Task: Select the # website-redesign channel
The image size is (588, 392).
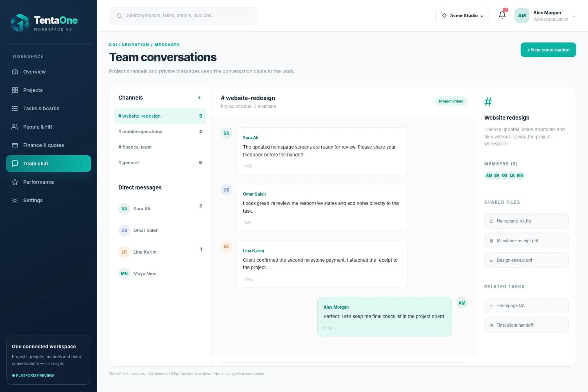Action: tap(160, 116)
